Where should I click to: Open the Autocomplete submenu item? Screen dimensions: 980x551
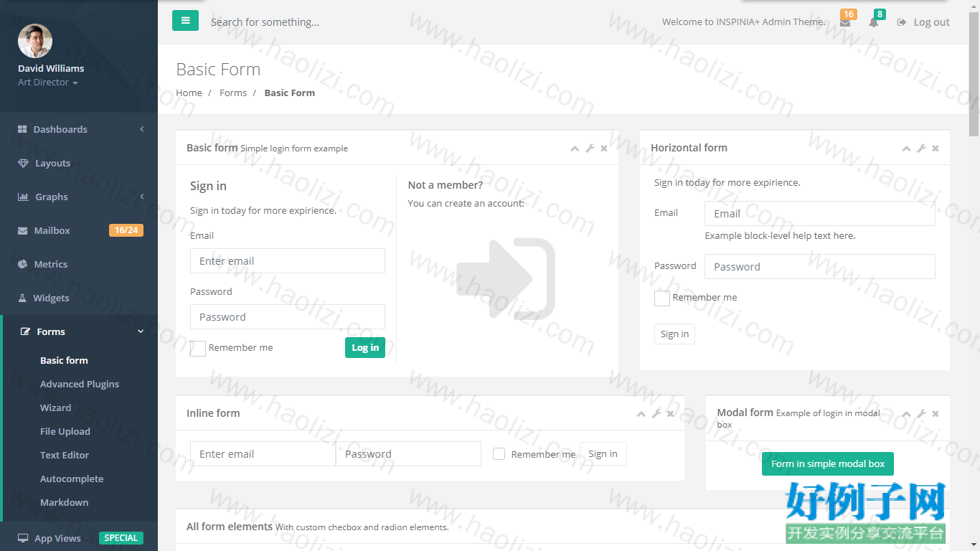[72, 479]
